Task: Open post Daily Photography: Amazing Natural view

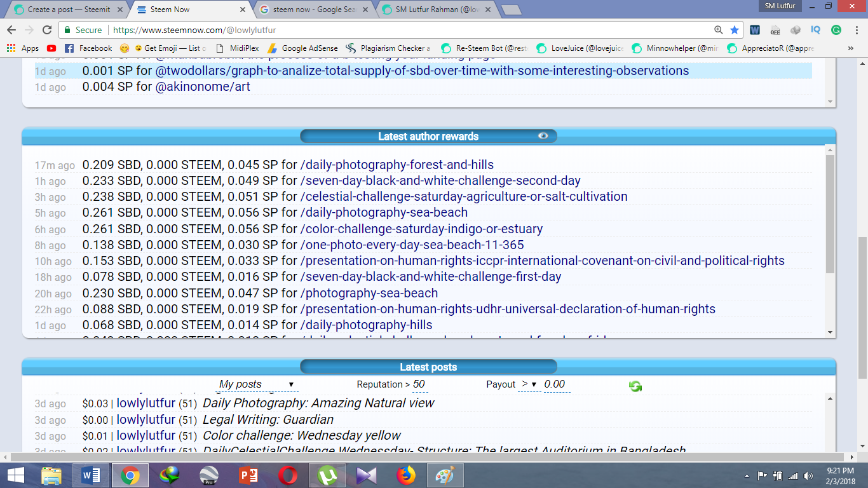Action: pos(318,403)
